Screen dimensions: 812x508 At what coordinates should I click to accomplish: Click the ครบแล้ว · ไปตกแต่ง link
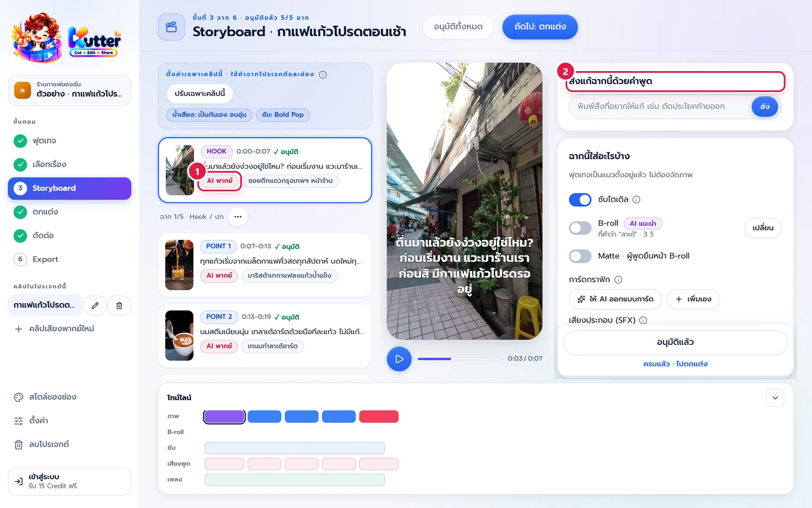coord(675,364)
